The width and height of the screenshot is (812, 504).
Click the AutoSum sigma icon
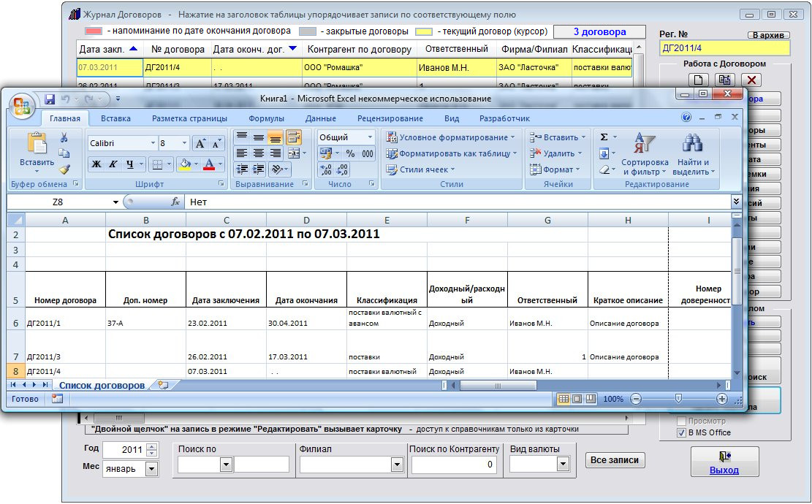(604, 137)
